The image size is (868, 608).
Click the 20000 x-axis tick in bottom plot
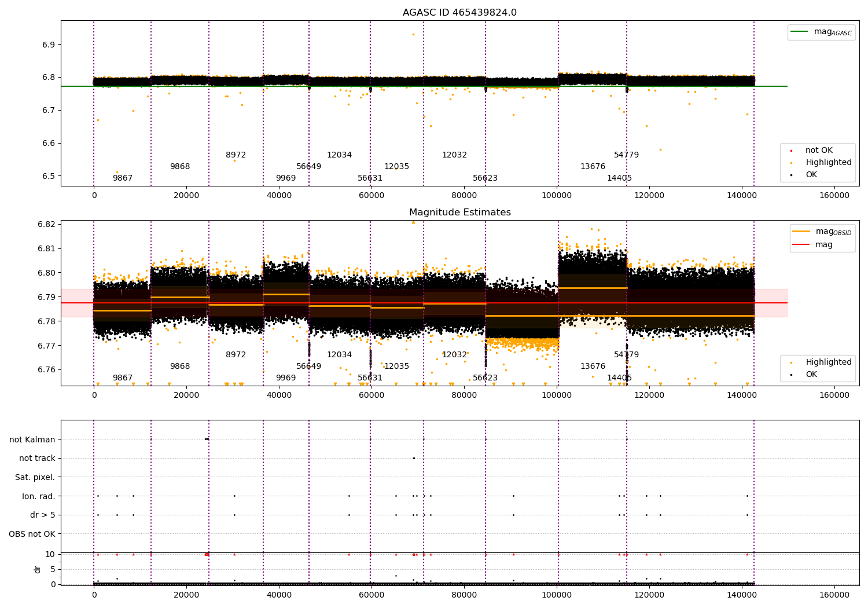(x=186, y=595)
